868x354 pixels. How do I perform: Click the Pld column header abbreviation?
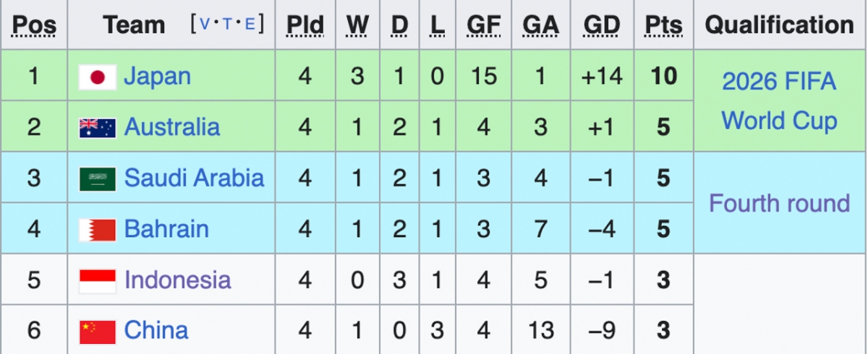305,25
